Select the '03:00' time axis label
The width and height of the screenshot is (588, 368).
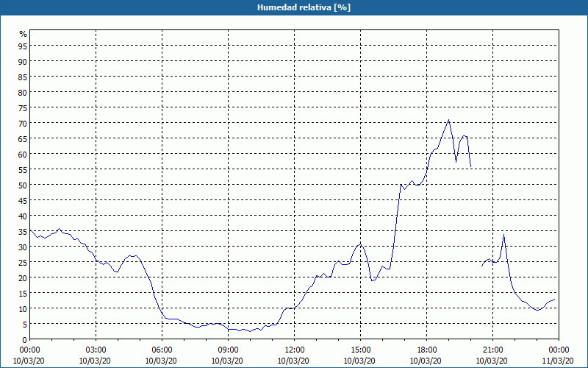(x=96, y=350)
